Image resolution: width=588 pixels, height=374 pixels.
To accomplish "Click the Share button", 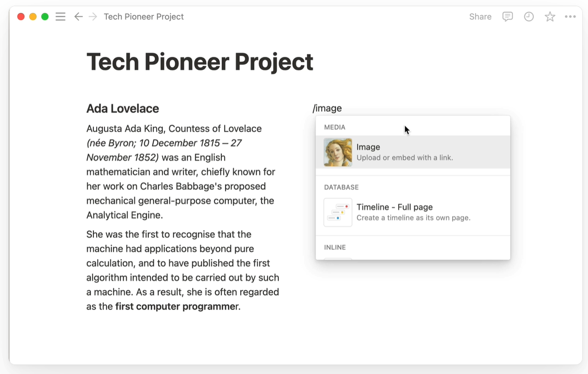I will 480,17.
